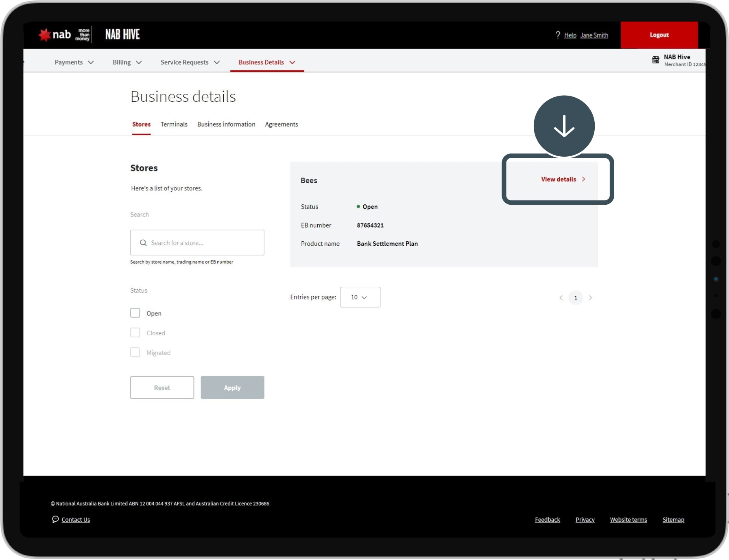Open View details for Bees store
The height and width of the screenshot is (560, 729).
[x=563, y=179]
